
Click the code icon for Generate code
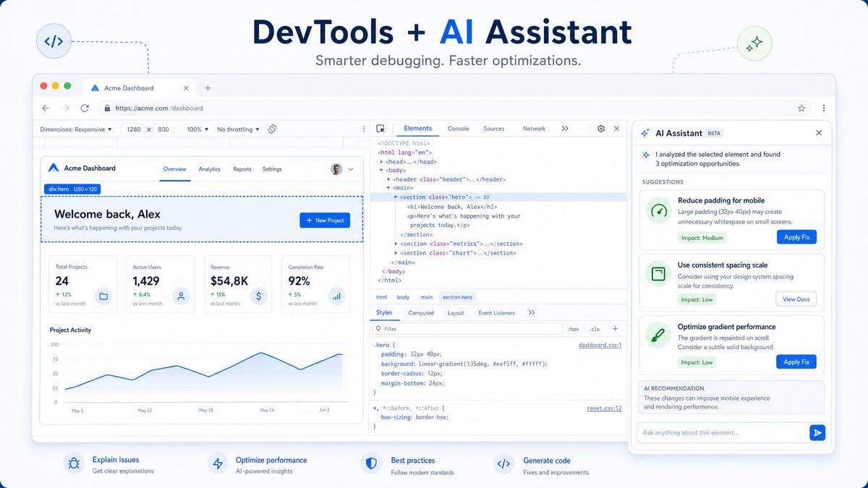[503, 463]
